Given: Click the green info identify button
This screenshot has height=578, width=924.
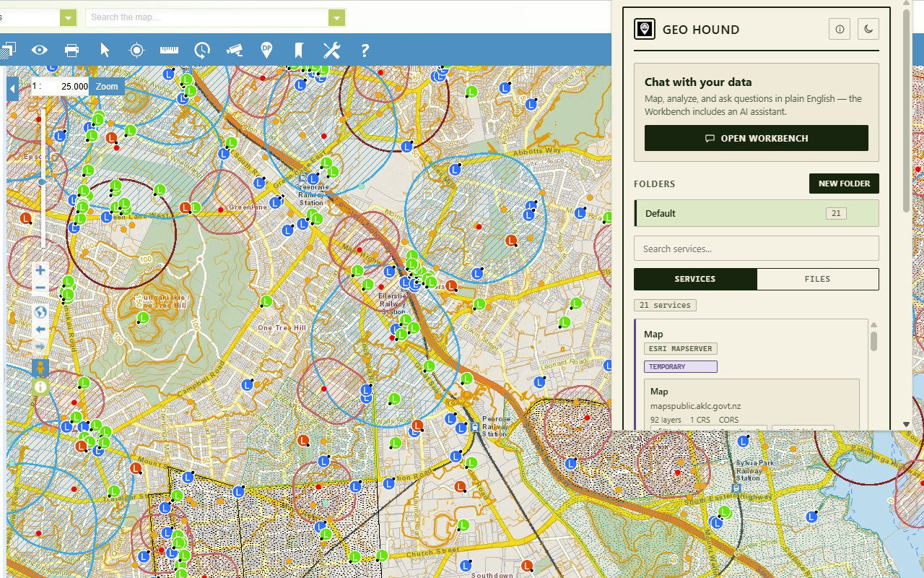Looking at the screenshot, I should [x=40, y=387].
